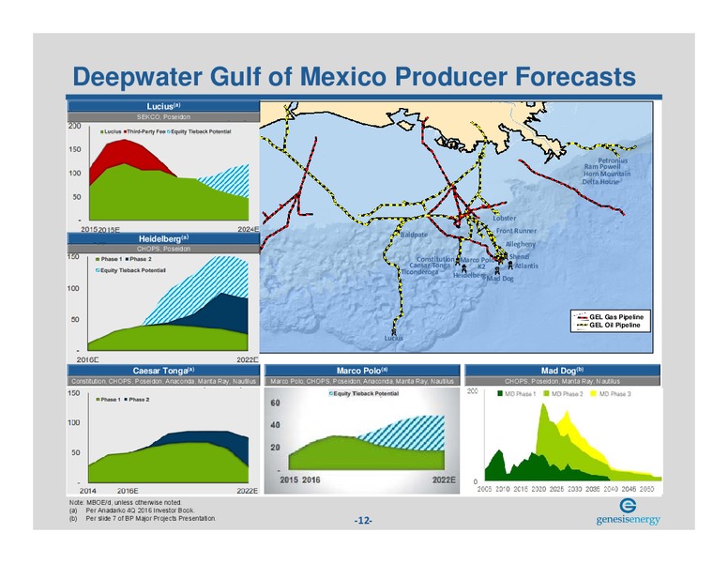Image resolution: width=728 pixels, height=563 pixels.
Task: Click the platform icon beside the Atlantis map label
Action: [510, 265]
